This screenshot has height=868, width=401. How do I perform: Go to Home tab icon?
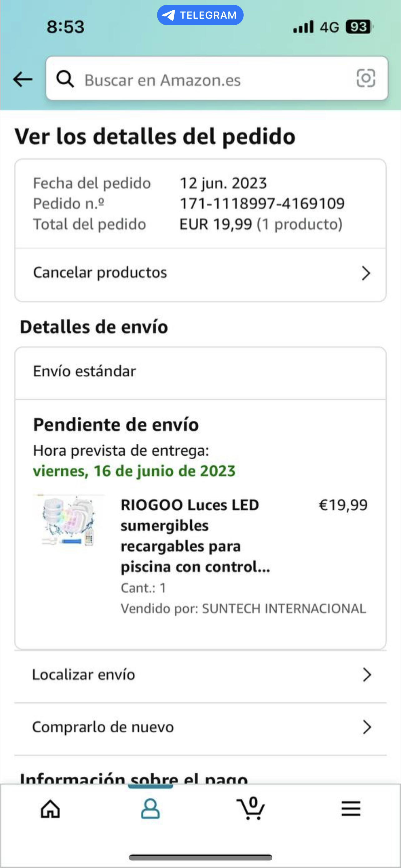tap(50, 809)
